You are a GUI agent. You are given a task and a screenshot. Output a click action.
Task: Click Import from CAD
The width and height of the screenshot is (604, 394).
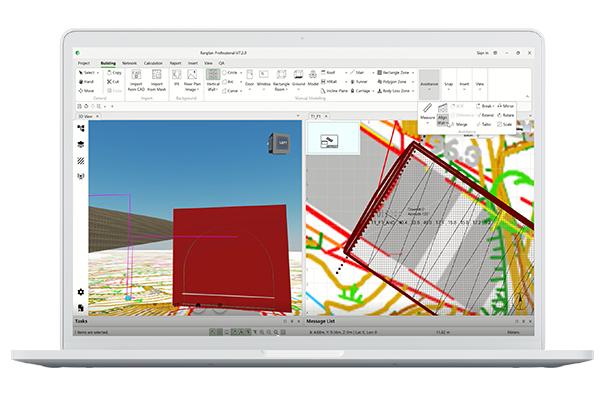(x=136, y=80)
